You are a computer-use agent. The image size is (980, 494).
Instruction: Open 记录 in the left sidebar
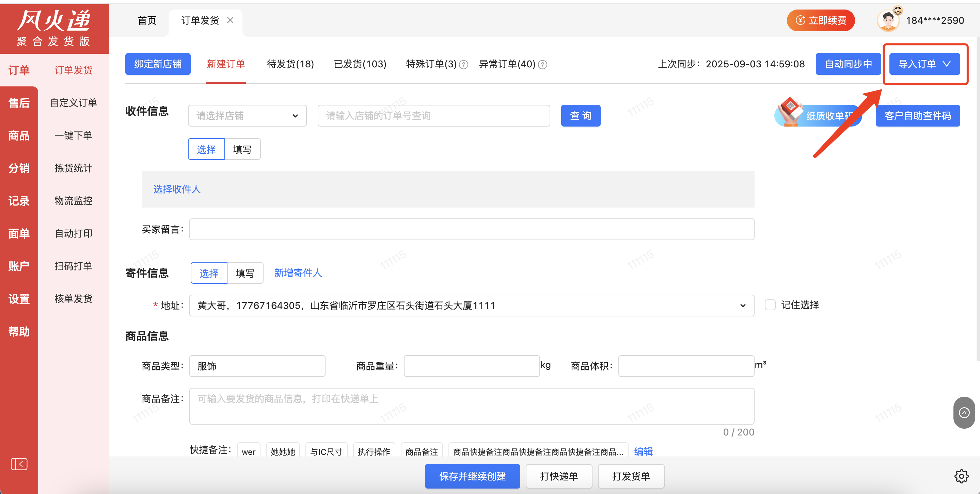(x=19, y=201)
